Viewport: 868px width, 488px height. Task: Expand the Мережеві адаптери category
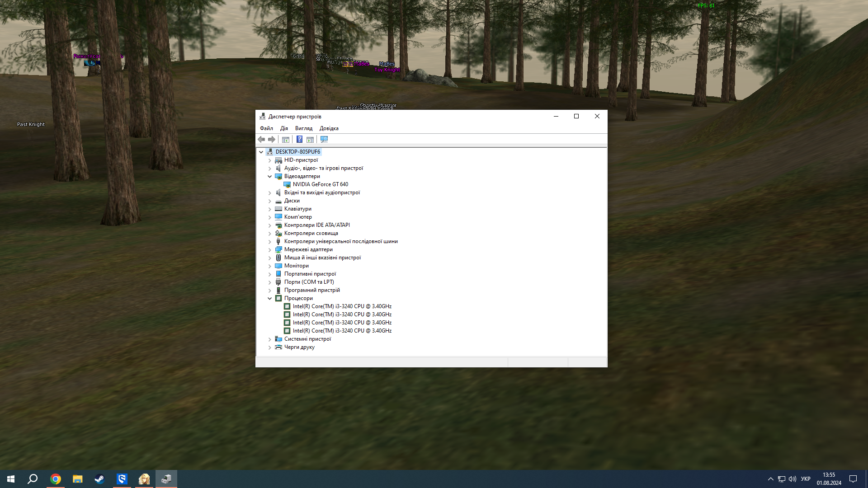click(270, 249)
